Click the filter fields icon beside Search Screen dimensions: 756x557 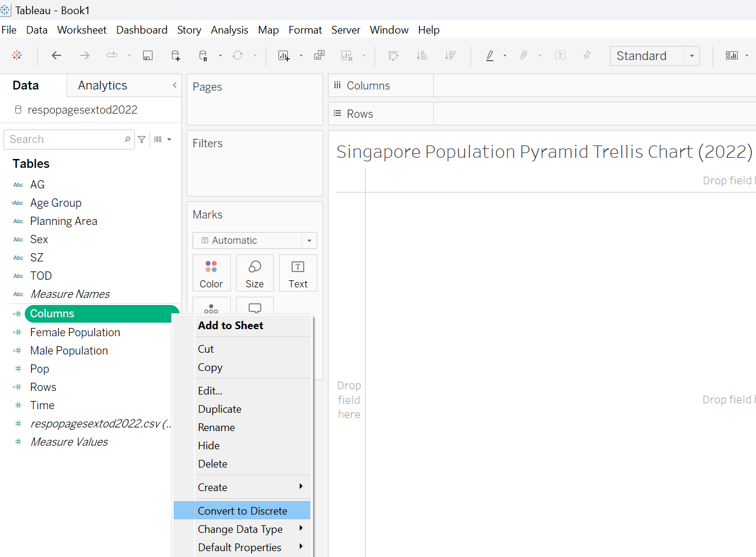click(142, 140)
